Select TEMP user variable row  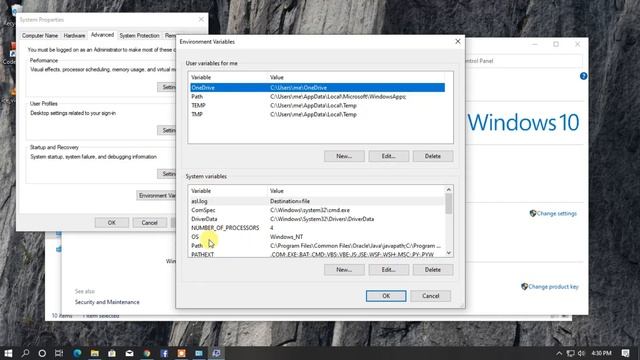coord(318,105)
